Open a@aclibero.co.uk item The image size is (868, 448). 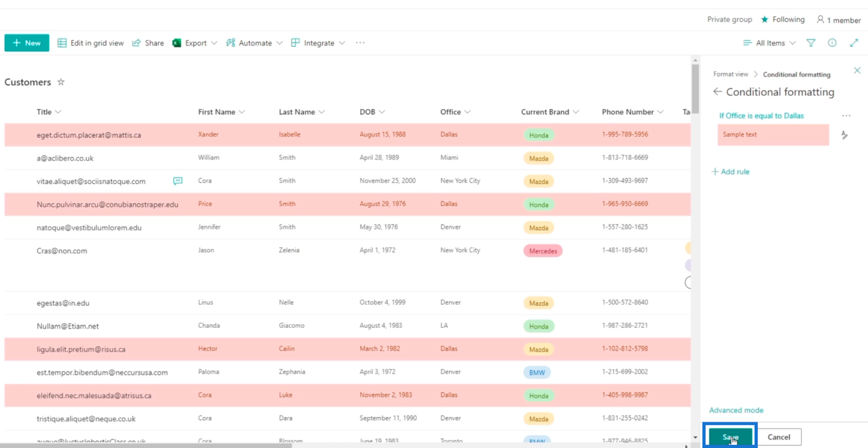[65, 158]
